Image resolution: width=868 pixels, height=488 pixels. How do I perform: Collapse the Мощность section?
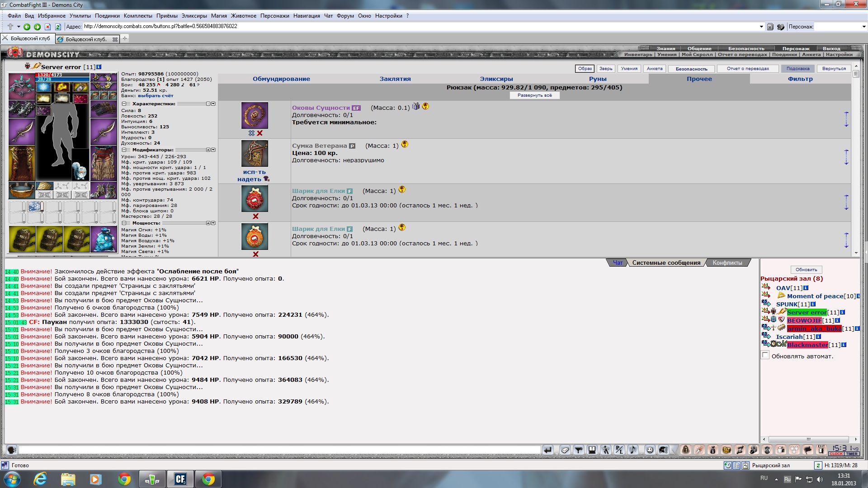123,223
